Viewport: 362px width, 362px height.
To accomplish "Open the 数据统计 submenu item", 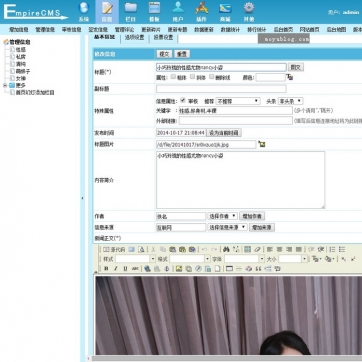I will coord(230,30).
